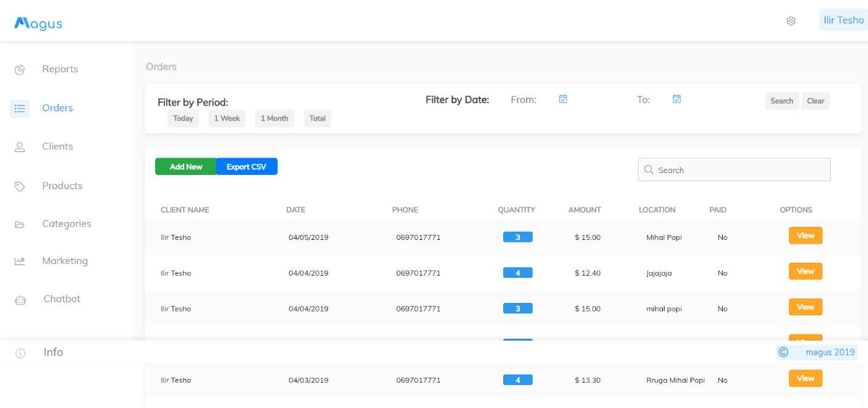Export orders with Export CSV
868x408 pixels.
pos(247,167)
